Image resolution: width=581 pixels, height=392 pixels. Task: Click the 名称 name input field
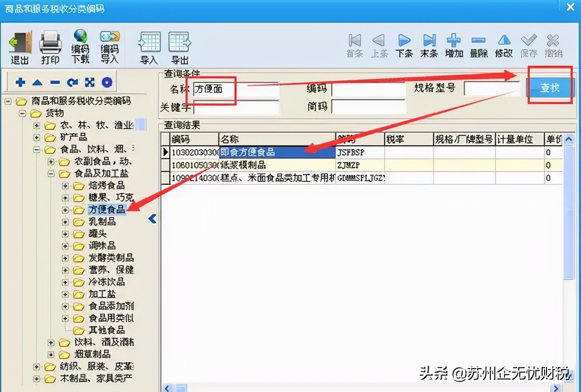[x=235, y=89]
